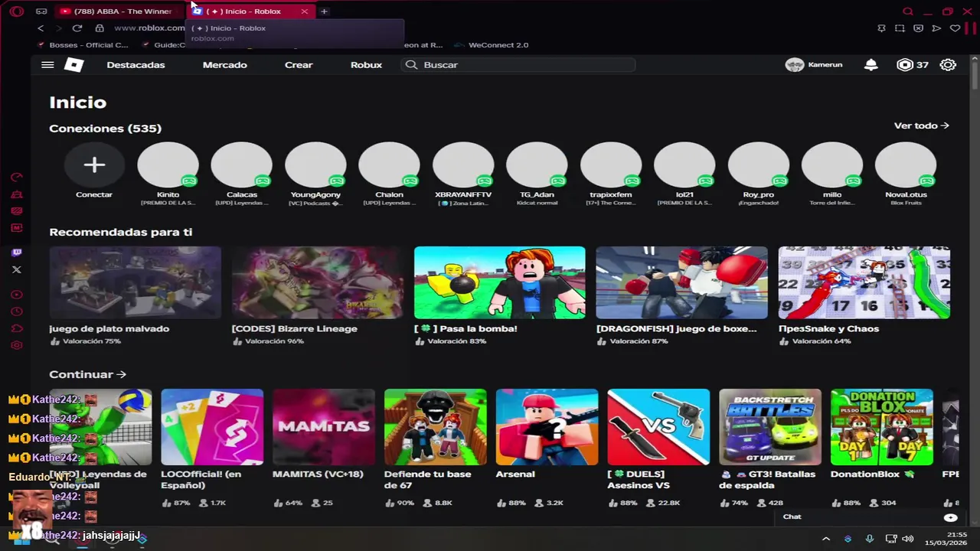Image resolution: width=980 pixels, height=551 pixels.
Task: Close the Inicio - Roblox tab
Action: 304,11
